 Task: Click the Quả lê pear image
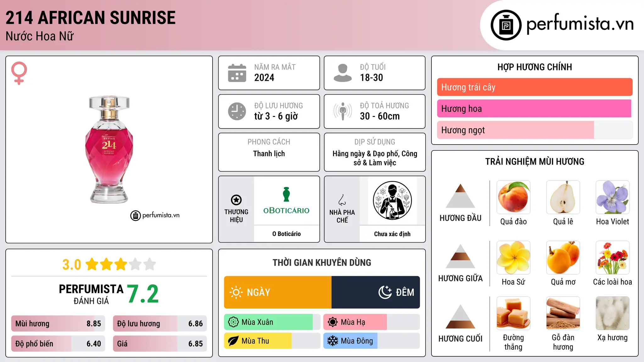[x=563, y=197]
